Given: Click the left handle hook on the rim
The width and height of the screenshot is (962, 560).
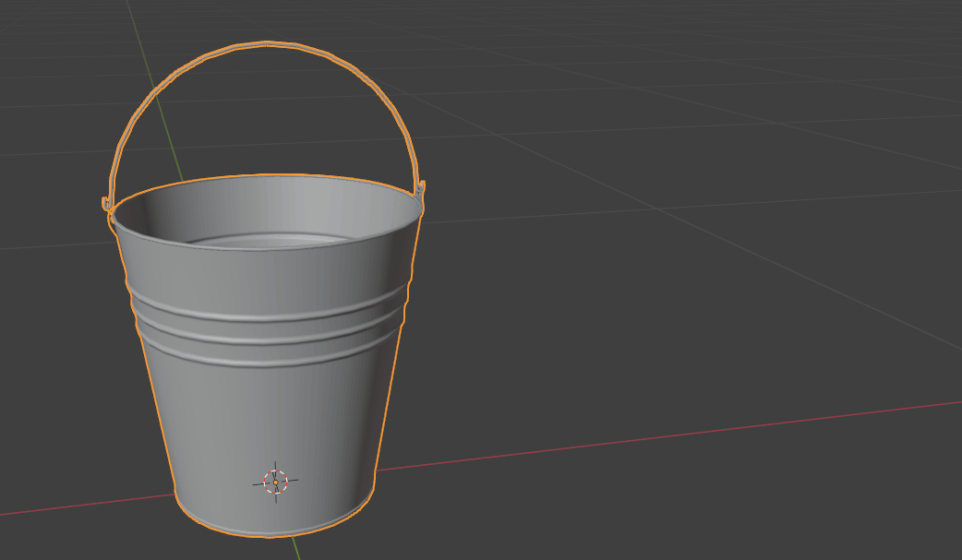Looking at the screenshot, I should 106,204.
